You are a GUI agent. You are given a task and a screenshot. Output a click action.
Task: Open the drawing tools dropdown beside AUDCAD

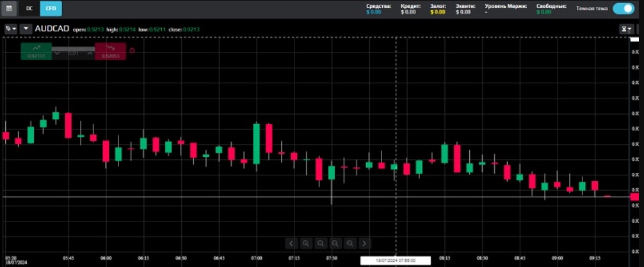coord(11,29)
